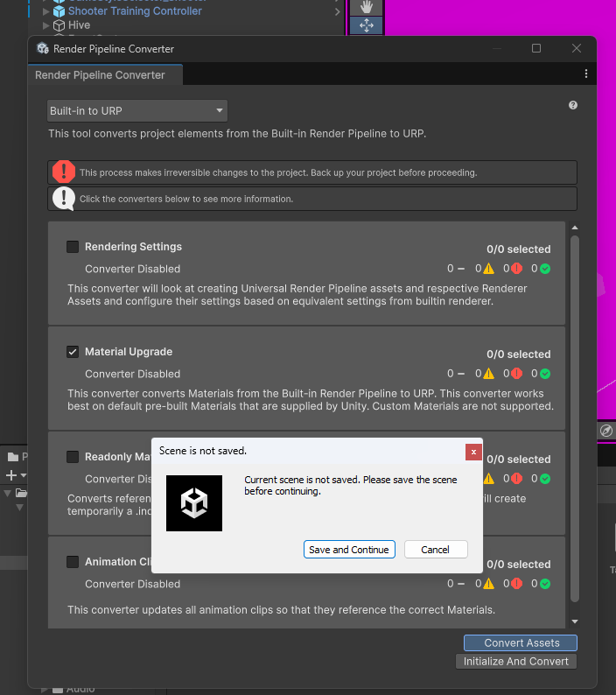Viewport: 616px width, 695px height.
Task: Click the red irreversible-changes warning icon
Action: (x=64, y=172)
